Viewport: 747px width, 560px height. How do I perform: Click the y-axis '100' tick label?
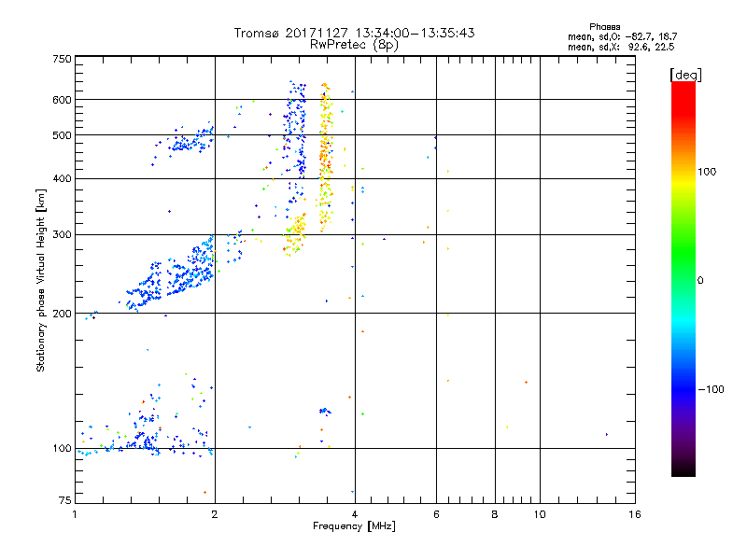coord(62,448)
